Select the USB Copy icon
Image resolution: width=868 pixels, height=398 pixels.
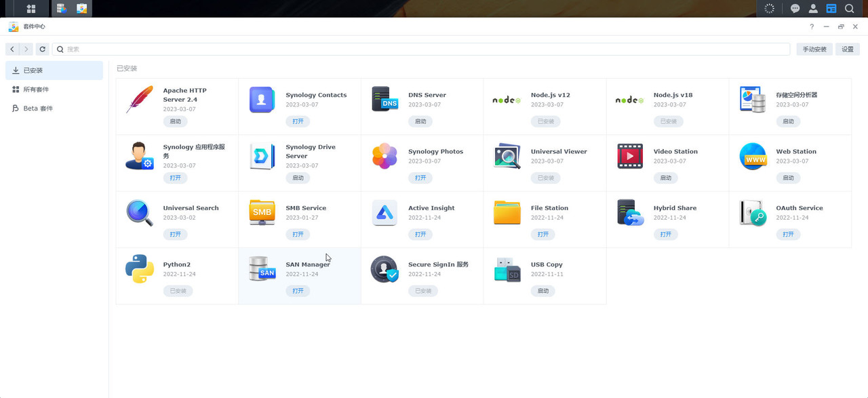tap(507, 268)
